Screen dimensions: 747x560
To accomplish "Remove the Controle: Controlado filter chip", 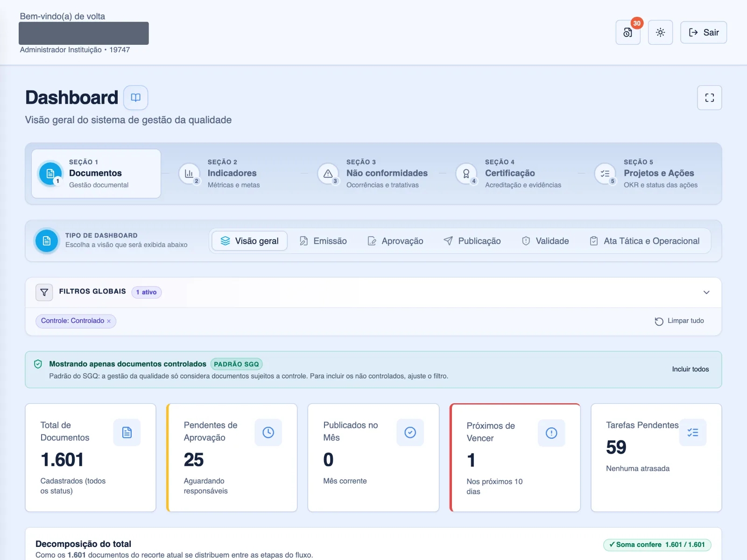I will (109, 321).
